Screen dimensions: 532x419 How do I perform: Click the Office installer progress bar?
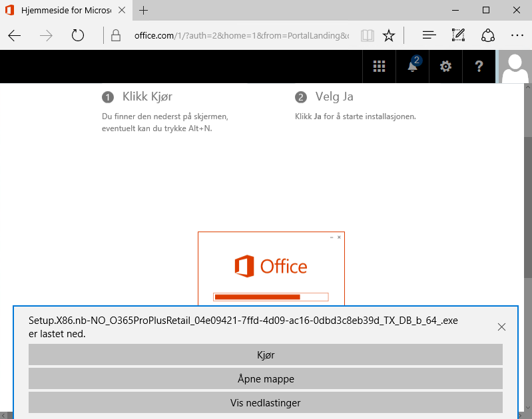pos(271,297)
